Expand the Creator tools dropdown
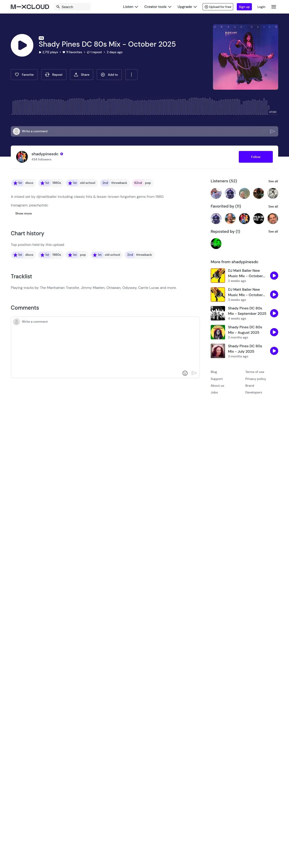 pyautogui.click(x=158, y=7)
